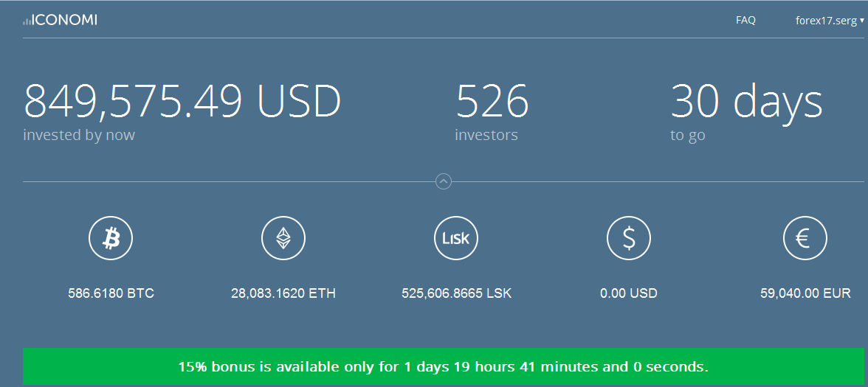
Task: Click the small arrow beside forex17.serg
Action: coord(862,21)
